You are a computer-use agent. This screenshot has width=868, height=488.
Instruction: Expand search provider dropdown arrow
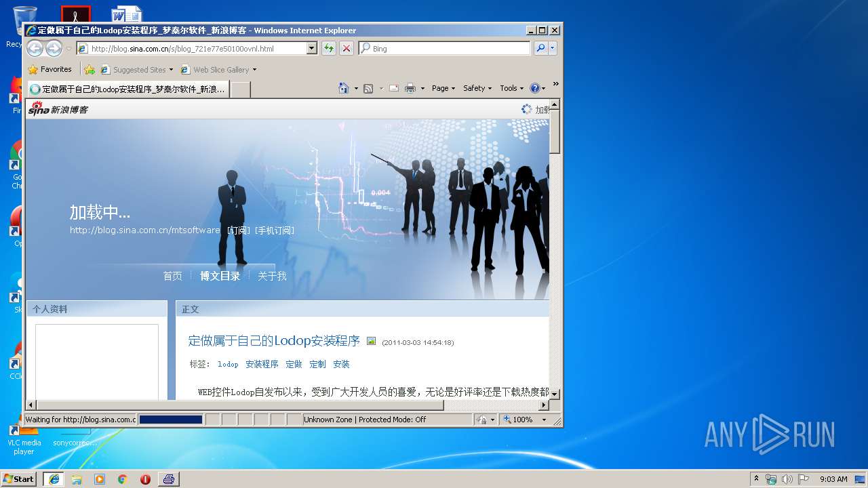pos(553,48)
